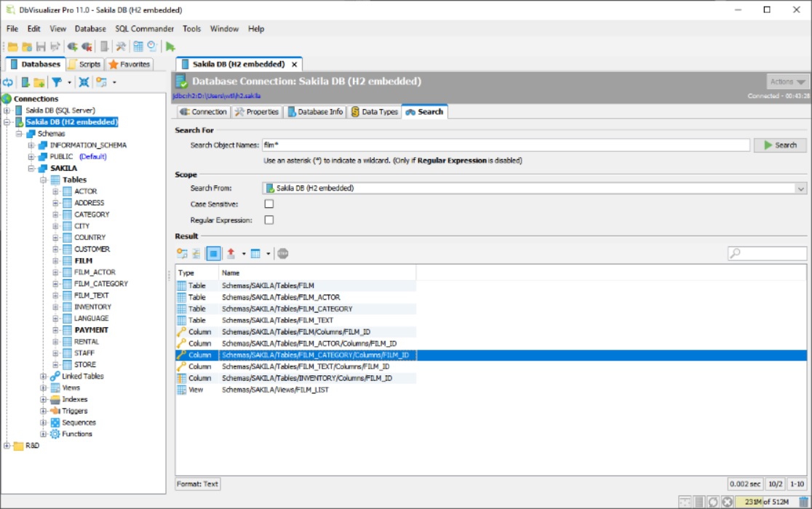The height and width of the screenshot is (509, 812).
Task: Create new database connection icon
Action: [25, 82]
